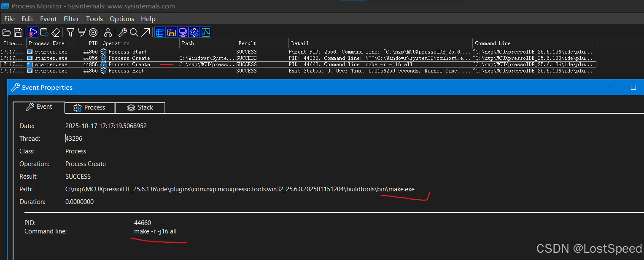Open the File menu

point(9,19)
